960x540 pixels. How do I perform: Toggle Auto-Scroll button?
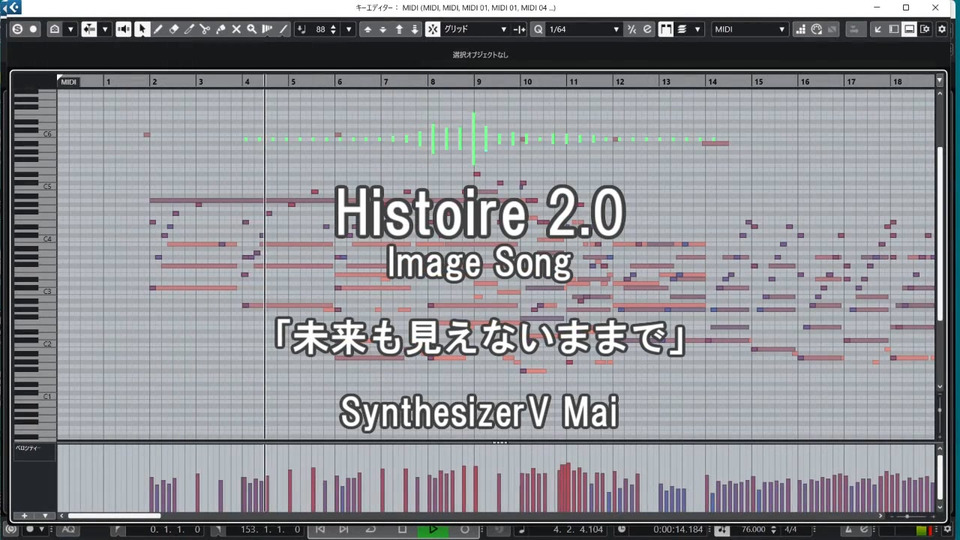click(x=89, y=29)
